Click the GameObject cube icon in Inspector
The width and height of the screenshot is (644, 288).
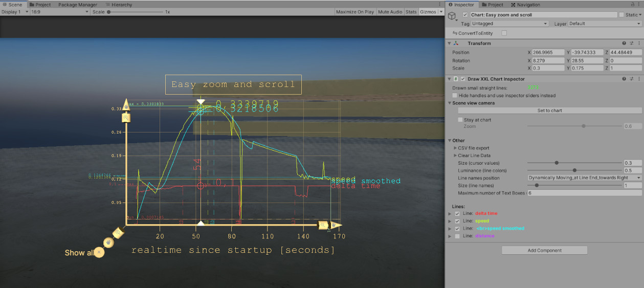point(452,16)
